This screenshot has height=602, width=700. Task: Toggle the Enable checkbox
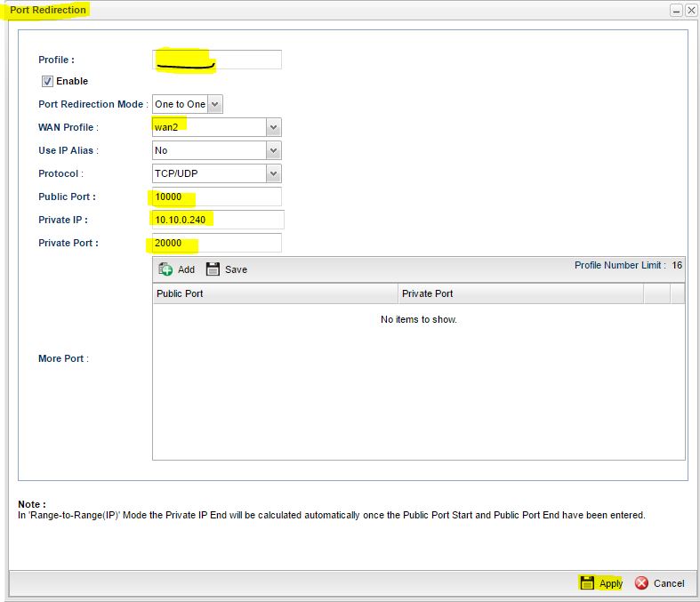tap(47, 81)
